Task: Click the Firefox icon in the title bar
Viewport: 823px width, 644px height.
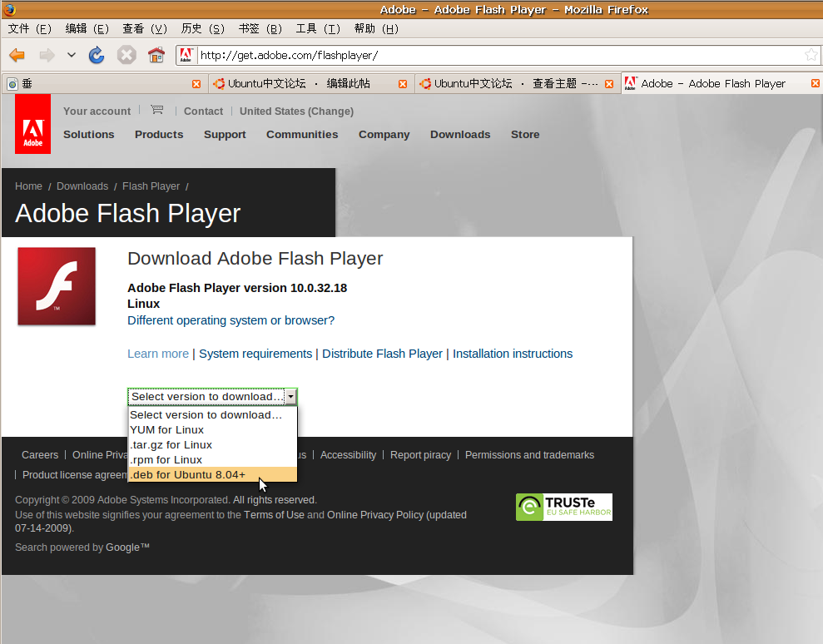Action: (x=9, y=9)
